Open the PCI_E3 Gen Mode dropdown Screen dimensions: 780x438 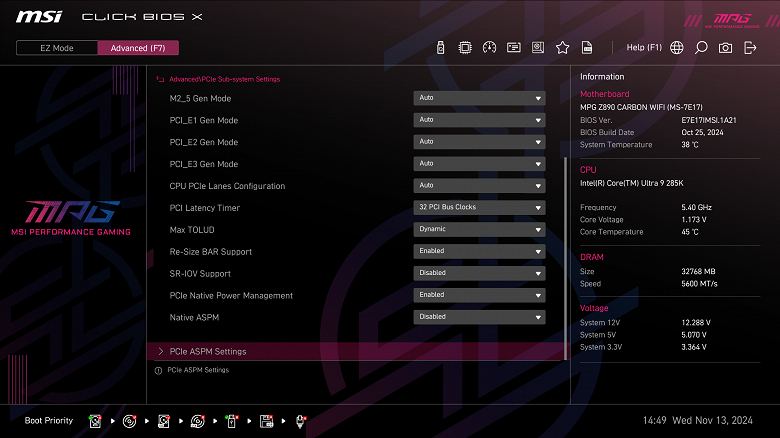tap(479, 164)
